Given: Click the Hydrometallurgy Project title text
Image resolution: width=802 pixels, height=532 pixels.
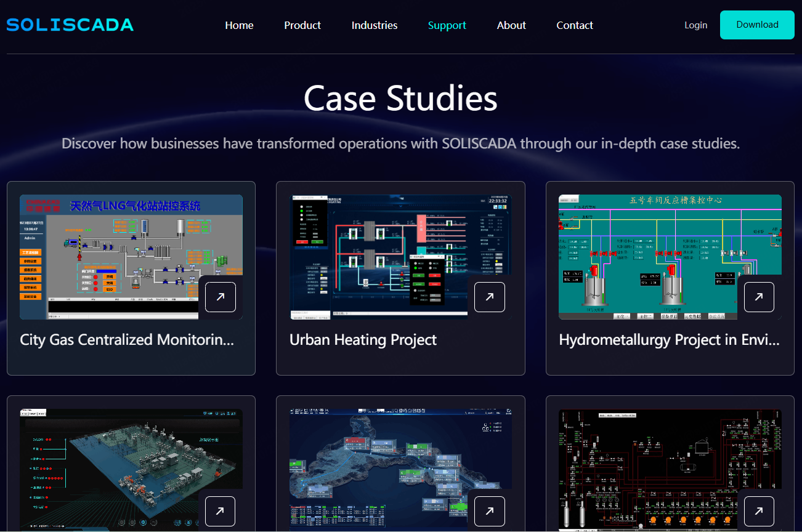Looking at the screenshot, I should click(670, 340).
